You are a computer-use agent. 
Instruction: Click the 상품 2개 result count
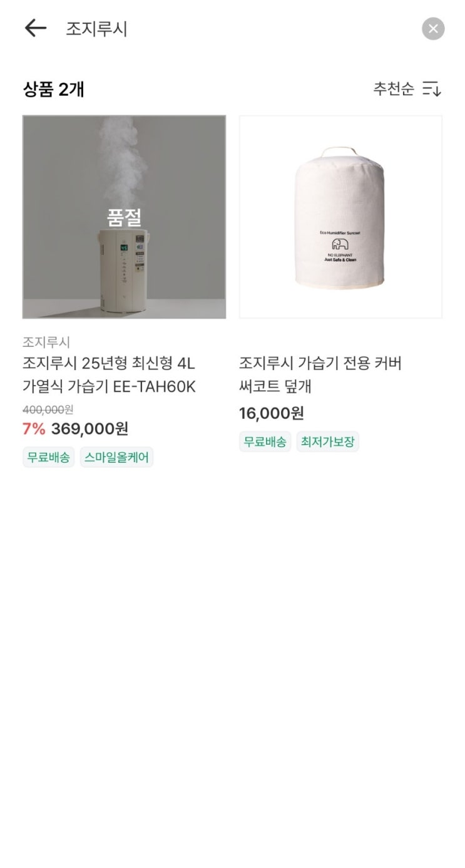[53, 90]
